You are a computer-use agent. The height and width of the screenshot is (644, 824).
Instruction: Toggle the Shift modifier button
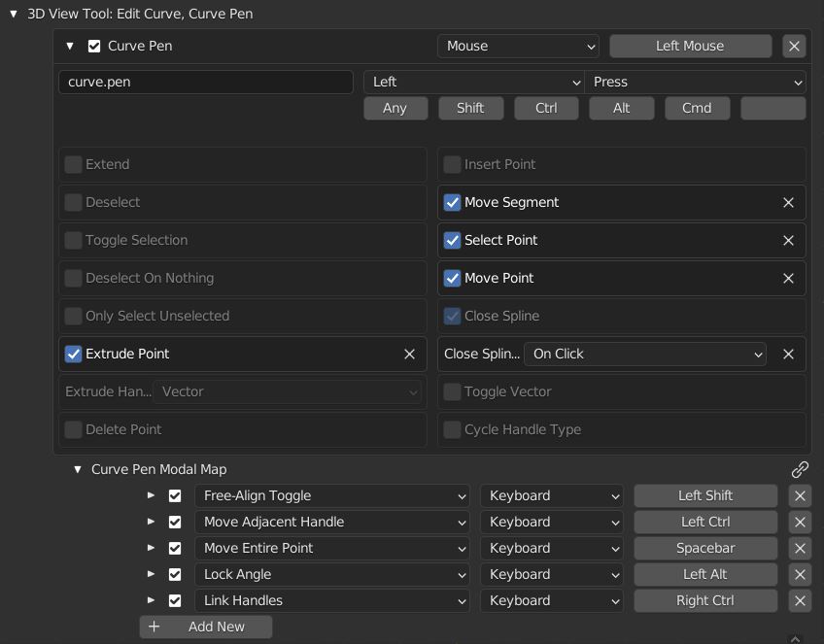pyautogui.click(x=470, y=108)
